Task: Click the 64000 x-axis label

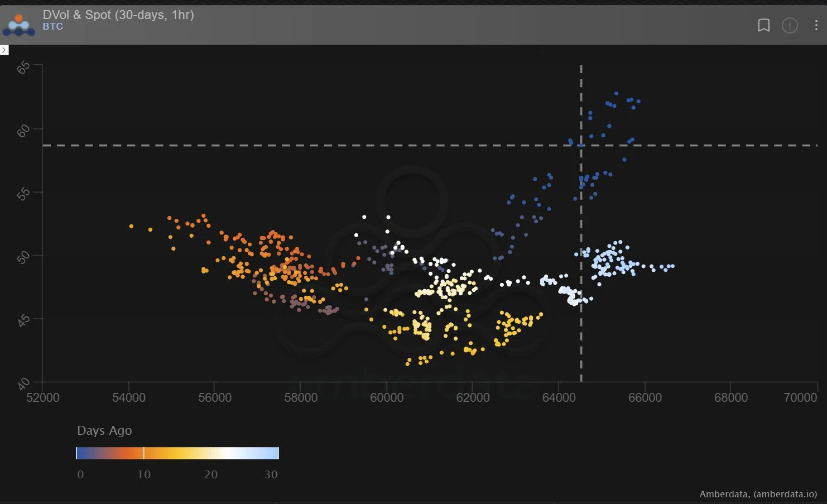Action: pyautogui.click(x=559, y=397)
